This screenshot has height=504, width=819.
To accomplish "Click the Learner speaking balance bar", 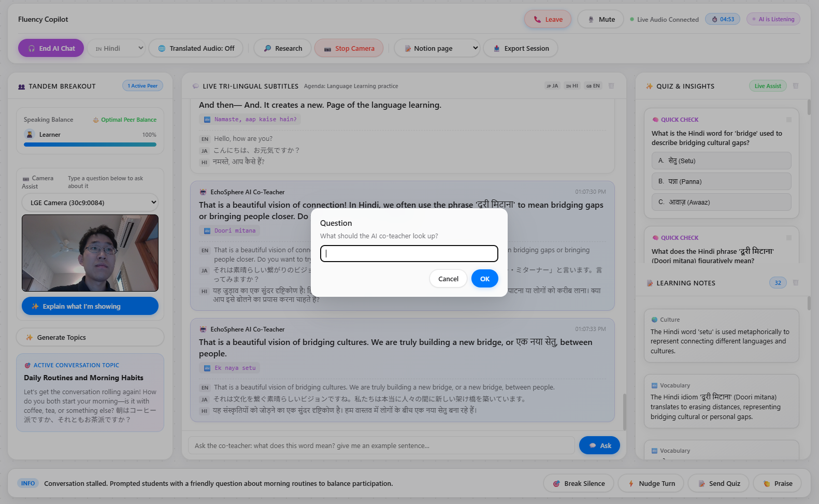I will pyautogui.click(x=90, y=145).
